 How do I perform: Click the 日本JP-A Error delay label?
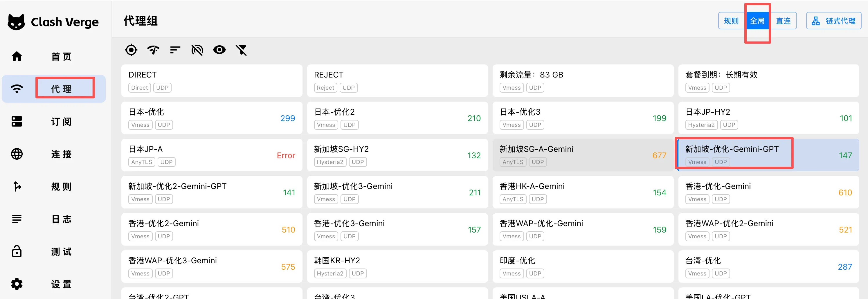click(x=286, y=155)
